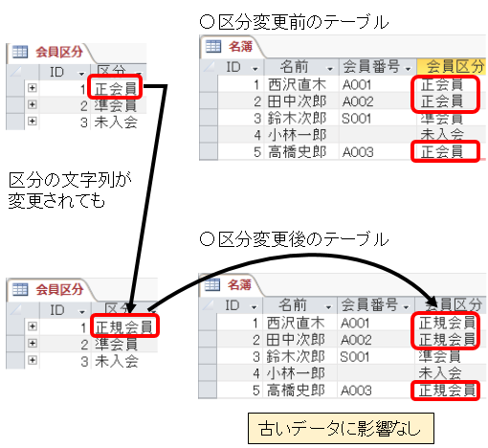Click the A002 cell in lower 名簿 table

coord(356,340)
